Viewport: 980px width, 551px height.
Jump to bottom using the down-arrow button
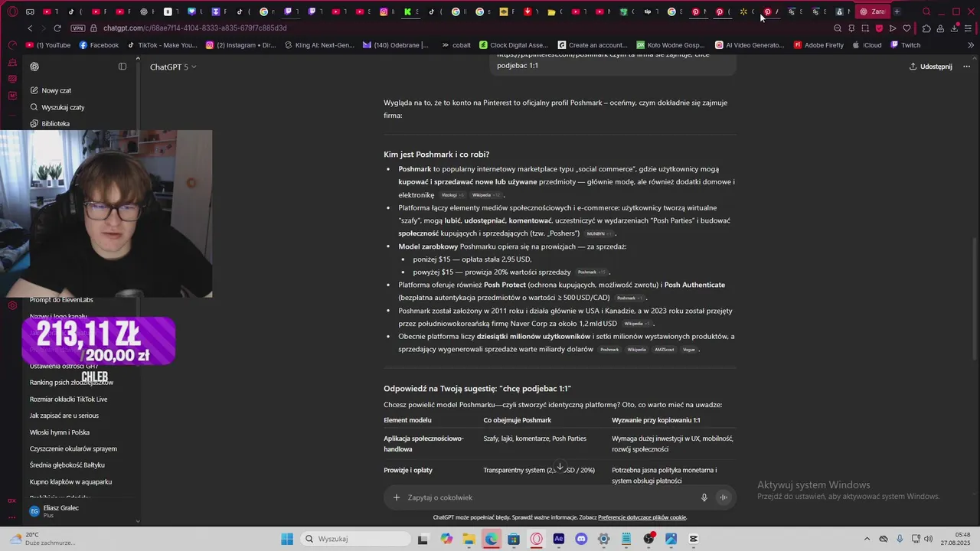[560, 466]
